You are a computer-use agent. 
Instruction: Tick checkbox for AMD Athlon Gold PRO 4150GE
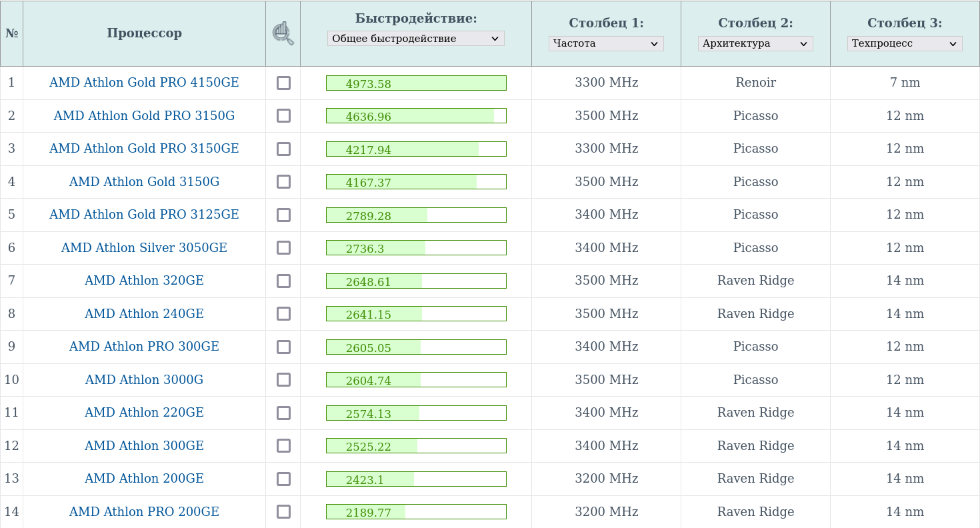click(283, 83)
